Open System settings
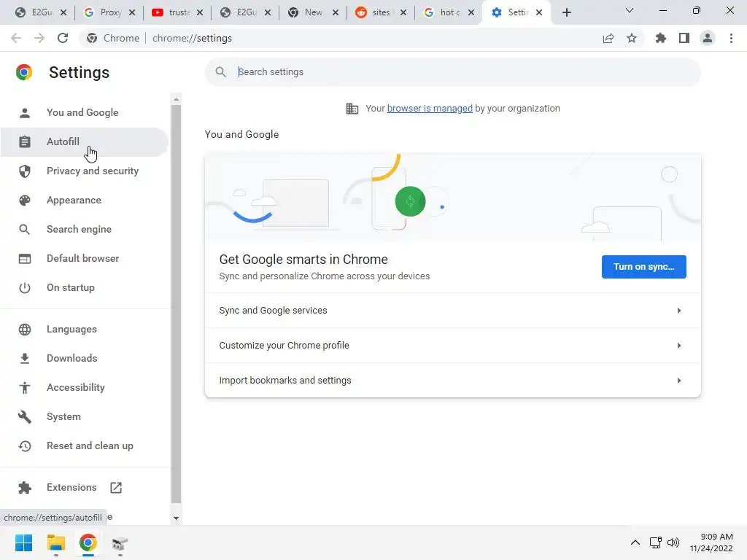This screenshot has height=560, width=747. click(85, 417)
